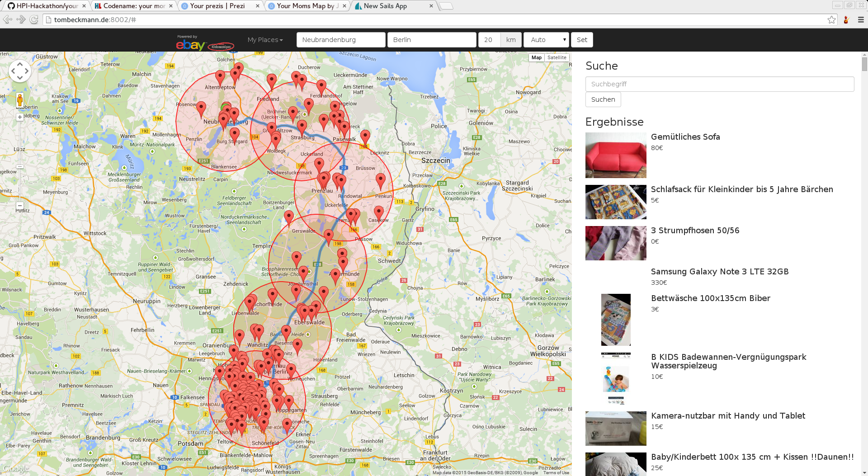Open Samsung Galaxy Note 3 LTE listing
The width and height of the screenshot is (868, 476).
coord(720,272)
